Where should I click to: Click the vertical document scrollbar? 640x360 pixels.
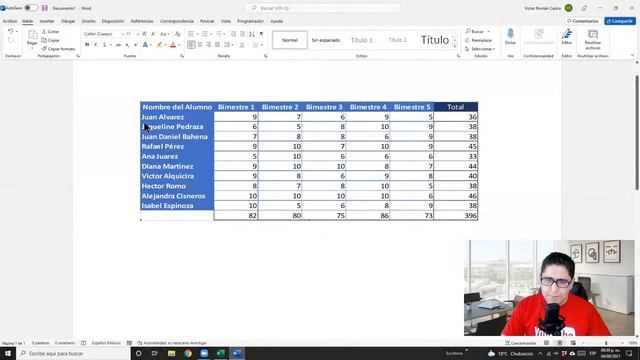pyautogui.click(x=637, y=132)
